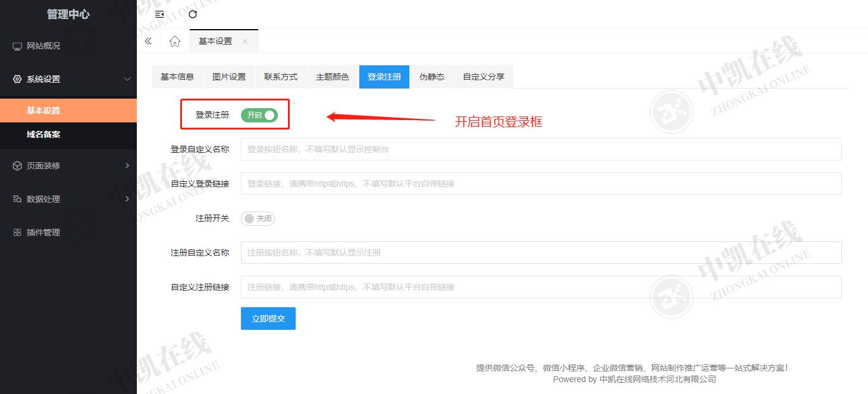Screen dimensions: 868x394
Task: Click the 注册开关 field label
Action: click(212, 219)
